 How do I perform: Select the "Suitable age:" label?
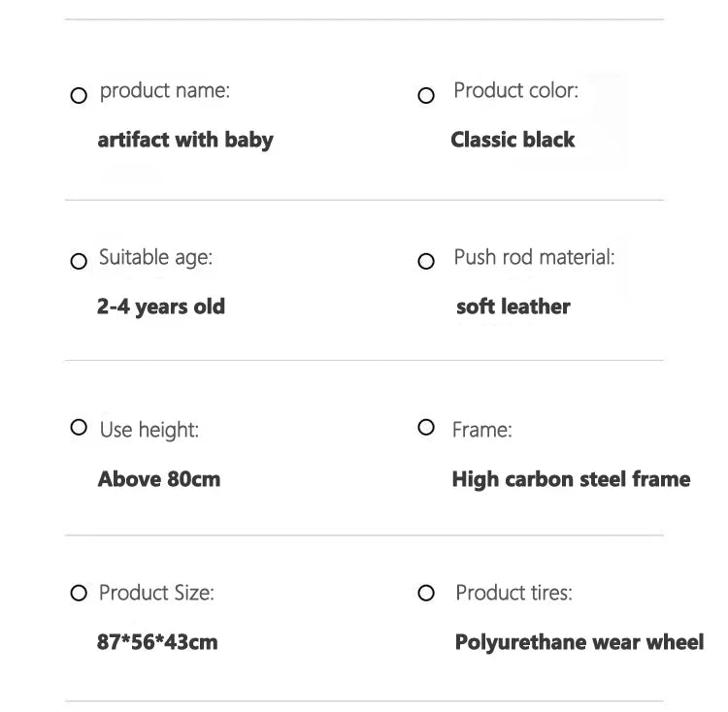pyautogui.click(x=155, y=258)
